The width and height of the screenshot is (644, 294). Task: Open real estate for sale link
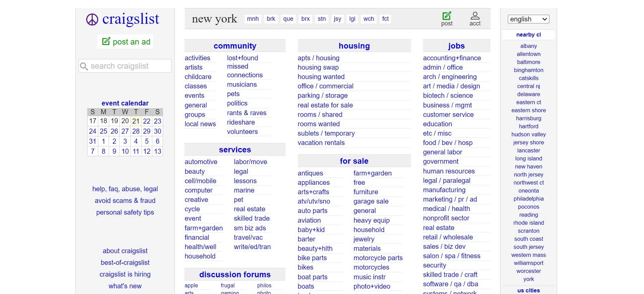pyautogui.click(x=325, y=105)
